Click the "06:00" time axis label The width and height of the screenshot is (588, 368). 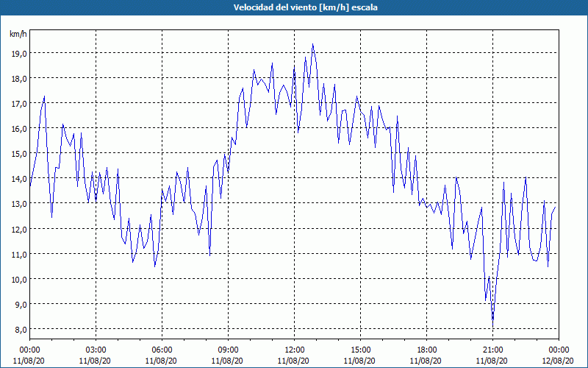point(162,350)
